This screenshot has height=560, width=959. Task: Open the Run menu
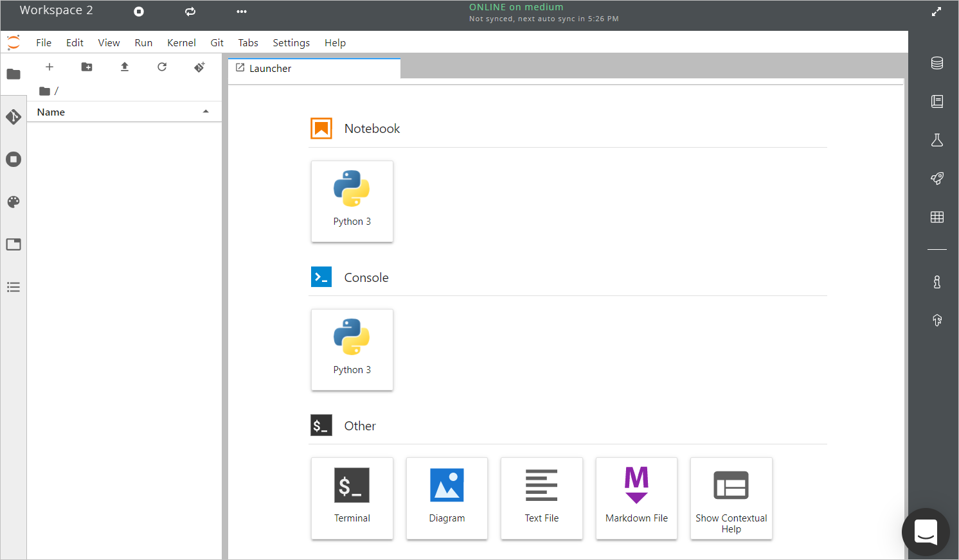pos(143,42)
